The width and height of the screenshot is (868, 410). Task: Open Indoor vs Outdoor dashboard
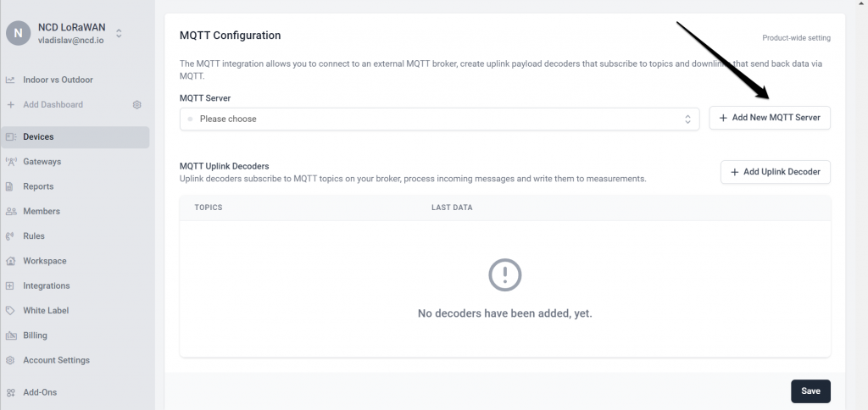point(58,80)
